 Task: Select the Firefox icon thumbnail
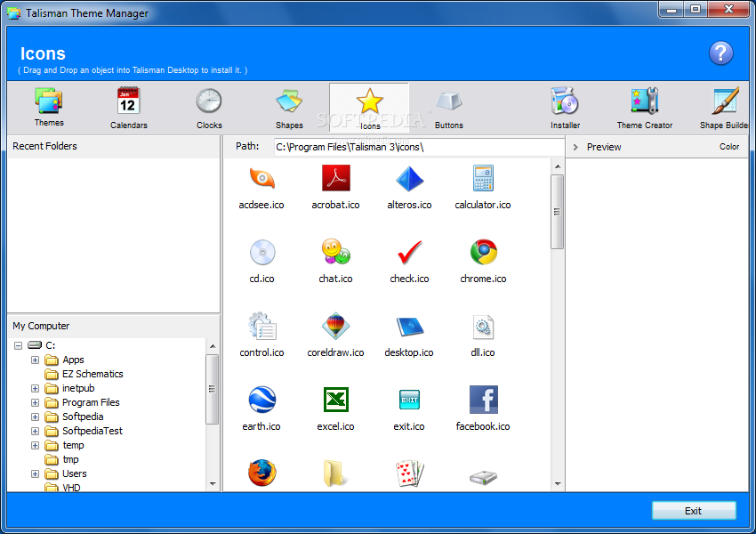[x=261, y=473]
